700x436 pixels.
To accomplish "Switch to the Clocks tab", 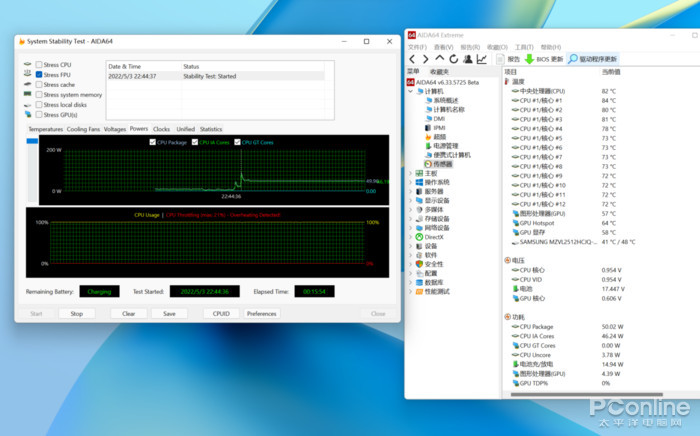I will (161, 129).
